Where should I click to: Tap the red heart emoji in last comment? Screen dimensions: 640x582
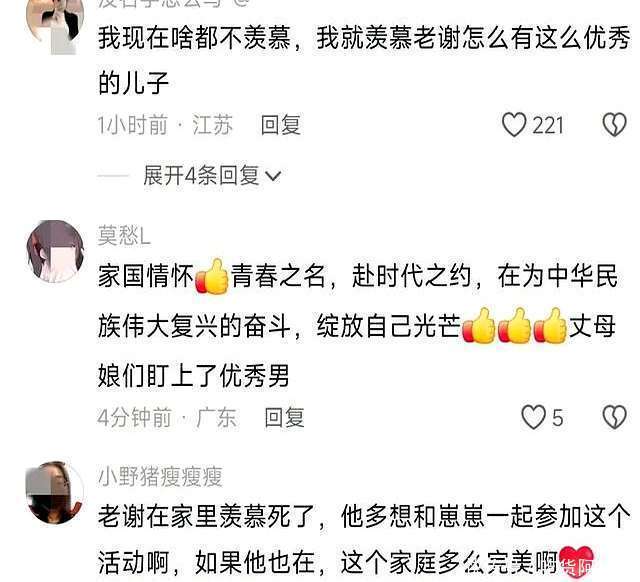576,562
